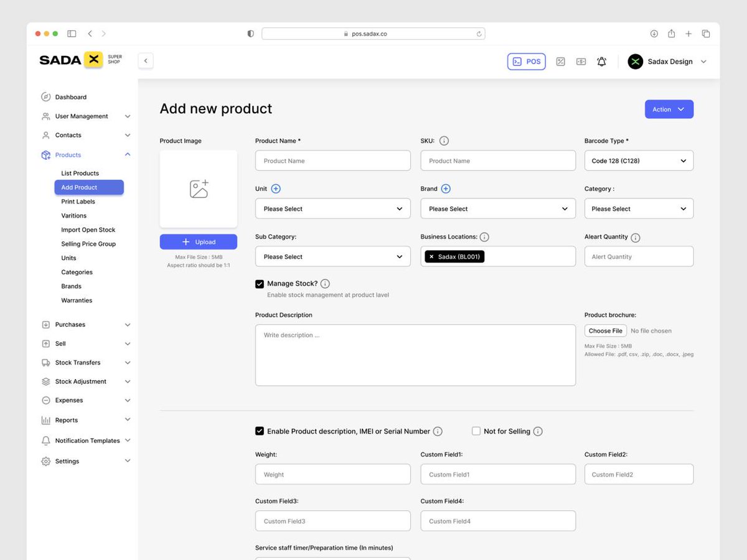Screen dimensions: 747x560
Task: Disable Enable Product description, IMEI or Serial Number
Action: tap(259, 431)
